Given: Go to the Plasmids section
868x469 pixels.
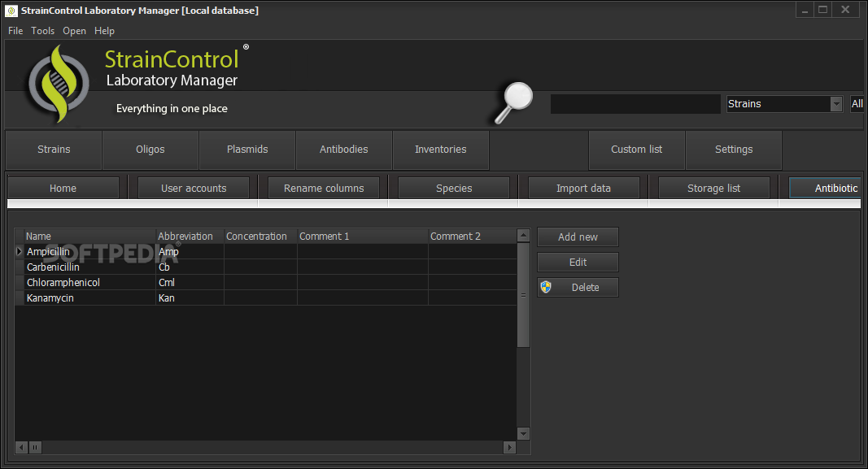Looking at the screenshot, I should (x=246, y=150).
